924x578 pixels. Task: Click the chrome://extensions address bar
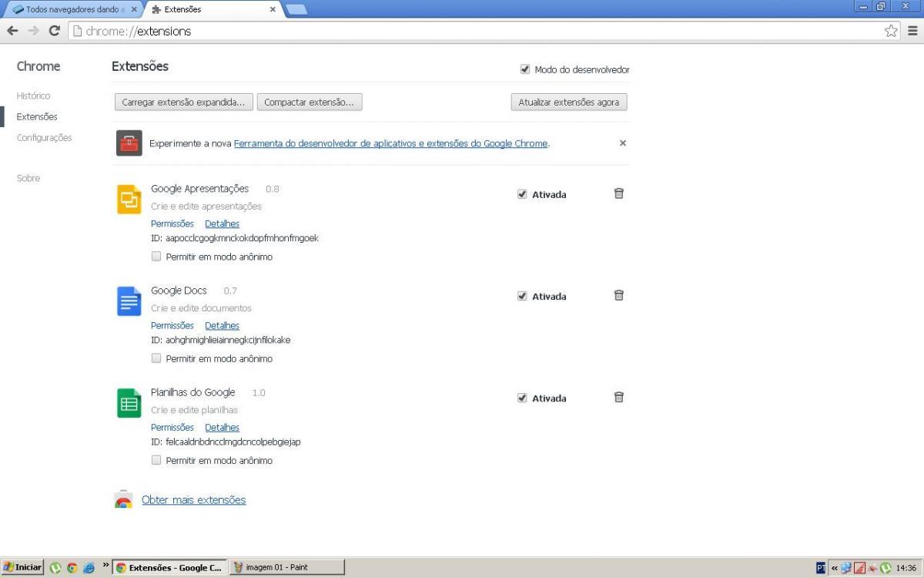484,31
